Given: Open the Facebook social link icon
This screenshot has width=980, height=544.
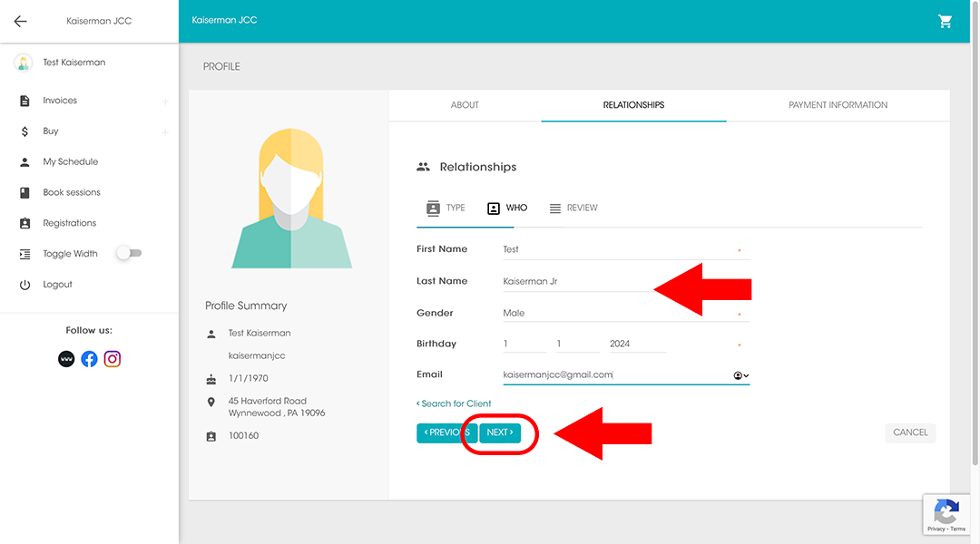Looking at the screenshot, I should pos(89,359).
